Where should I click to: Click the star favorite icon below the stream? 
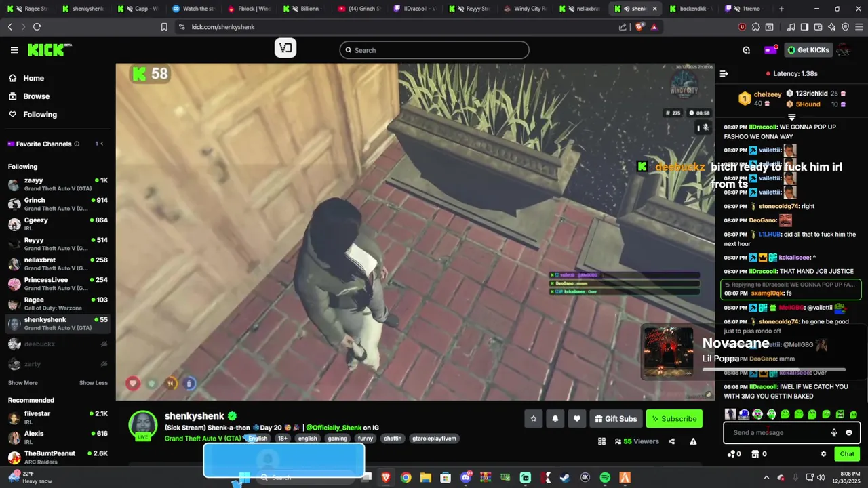tap(533, 419)
